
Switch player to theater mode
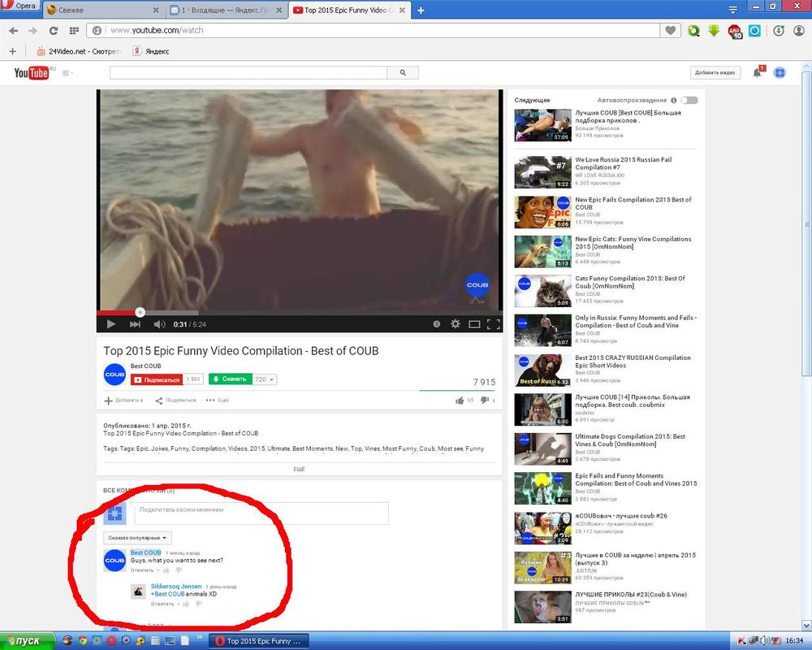[x=475, y=324]
